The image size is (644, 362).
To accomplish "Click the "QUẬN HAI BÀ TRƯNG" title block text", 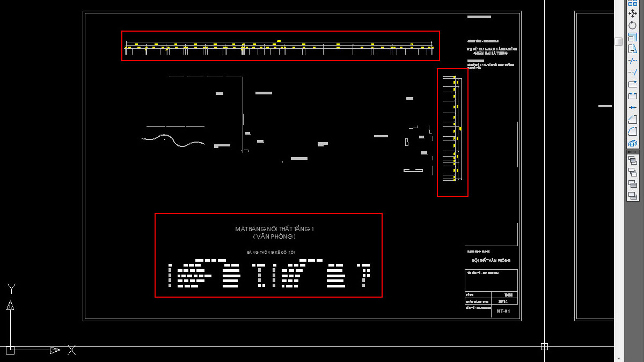I will point(491,53).
